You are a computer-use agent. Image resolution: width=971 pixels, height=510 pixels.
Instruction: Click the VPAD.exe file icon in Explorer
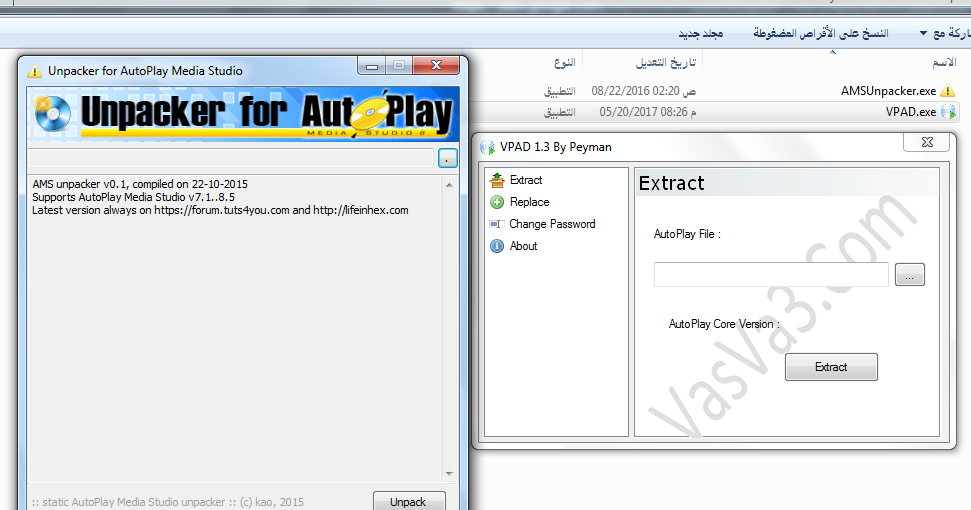click(x=948, y=111)
